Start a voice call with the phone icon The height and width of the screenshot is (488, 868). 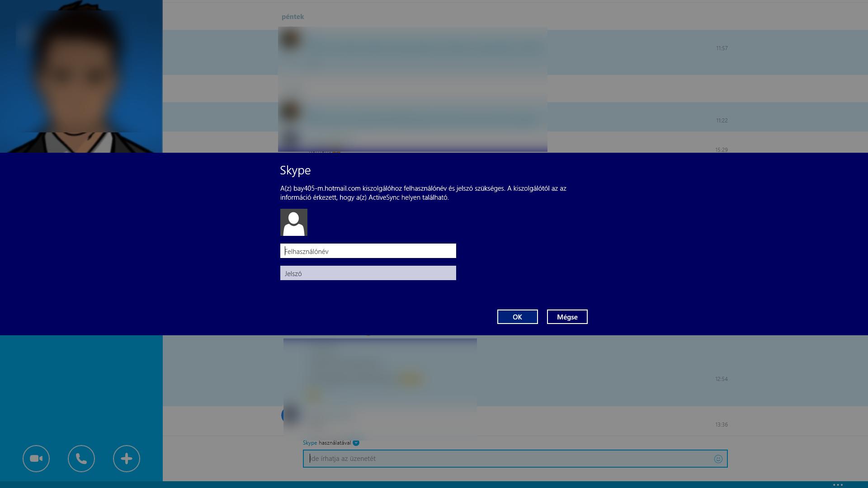pos(81,459)
